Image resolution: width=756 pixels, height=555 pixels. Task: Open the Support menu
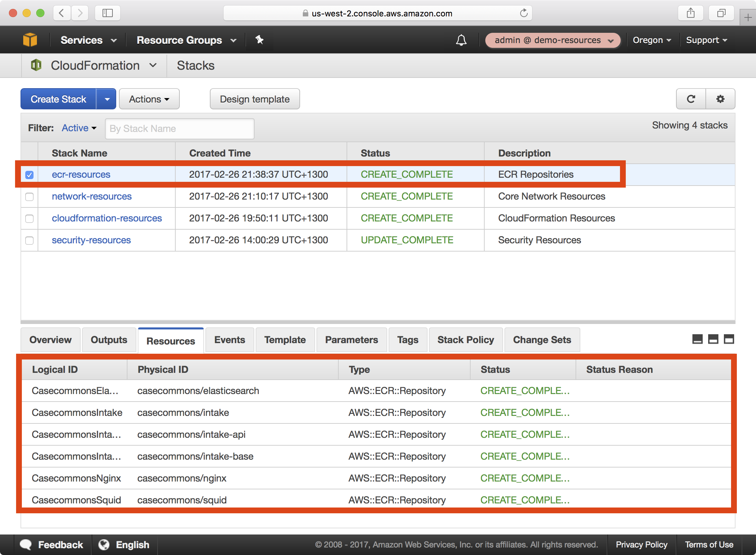[x=706, y=40]
